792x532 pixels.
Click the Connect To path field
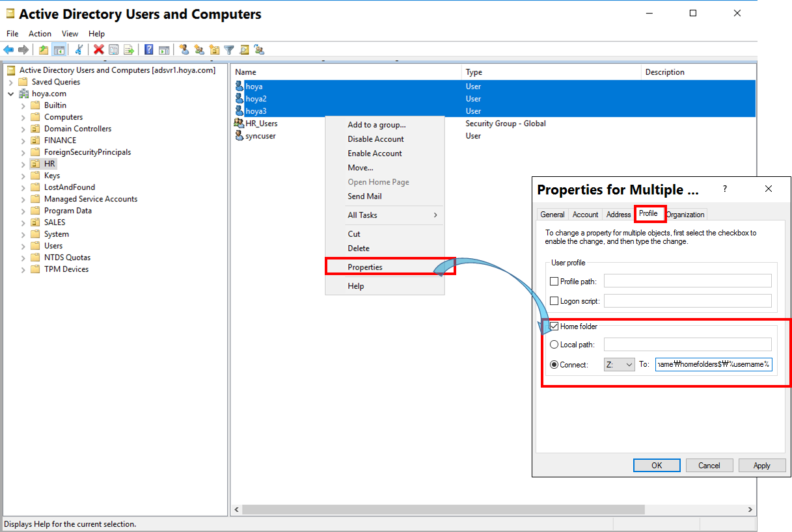coord(714,365)
